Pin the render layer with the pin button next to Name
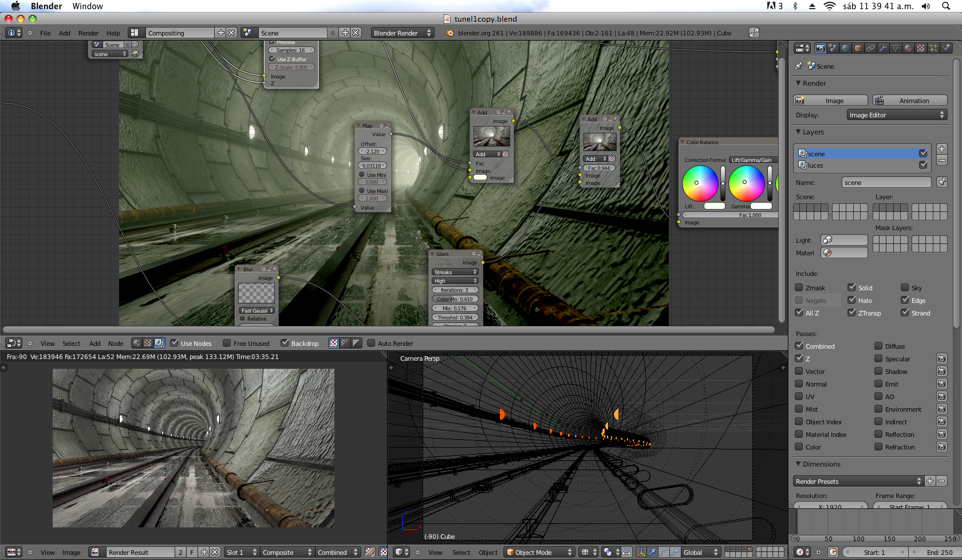The image size is (962, 560). point(941,182)
